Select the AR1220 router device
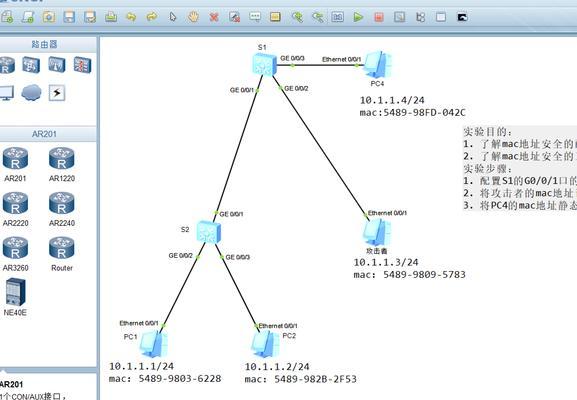577x400 pixels. point(62,164)
